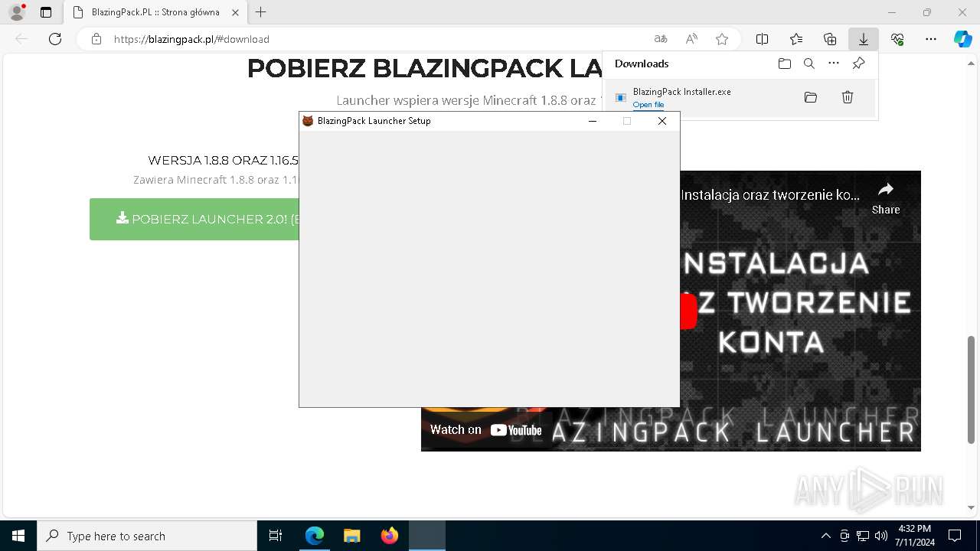Open Task View on taskbar
Viewport: 980px width, 551px height.
click(x=276, y=536)
